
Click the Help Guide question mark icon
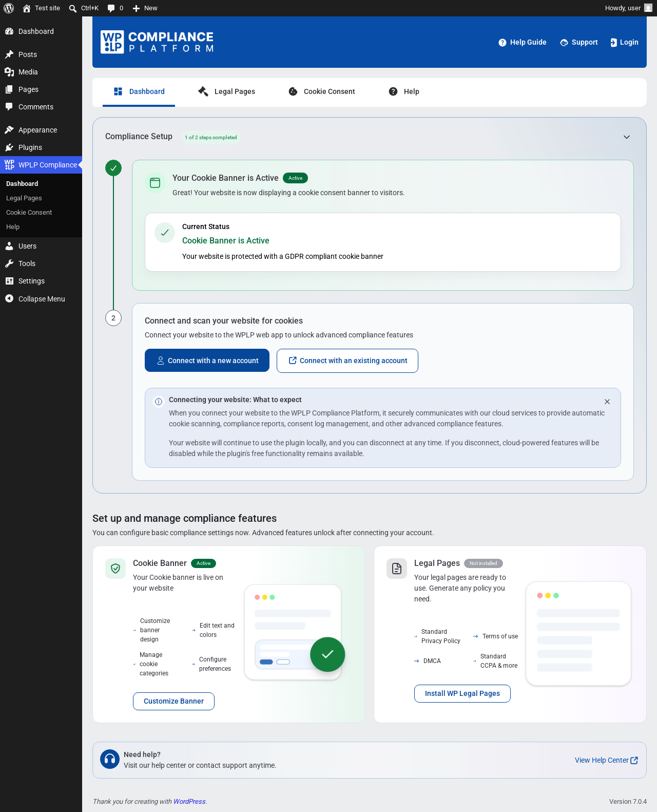[503, 43]
